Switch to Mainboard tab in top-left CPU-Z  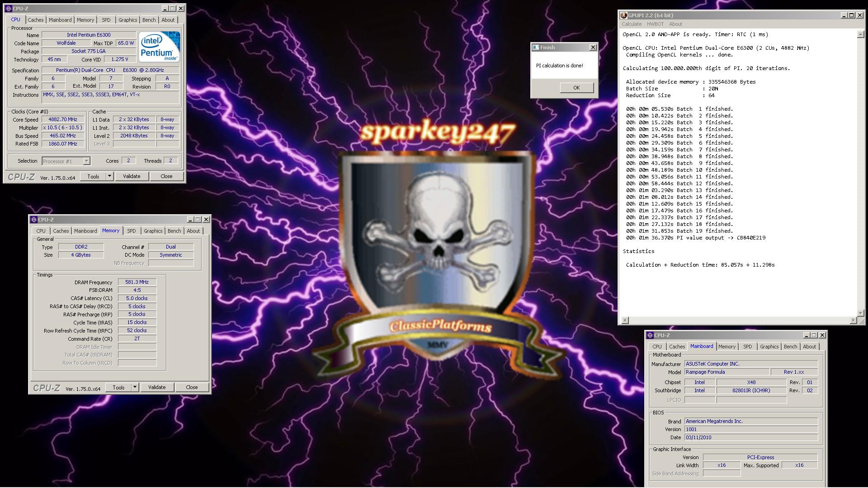pos(60,20)
